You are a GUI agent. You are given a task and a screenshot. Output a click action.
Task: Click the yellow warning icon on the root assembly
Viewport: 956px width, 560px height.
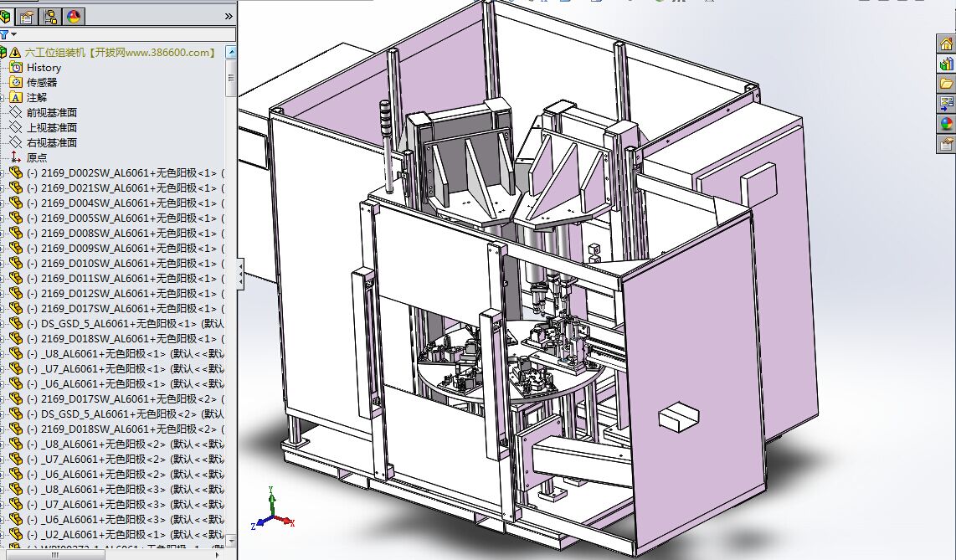(15, 53)
